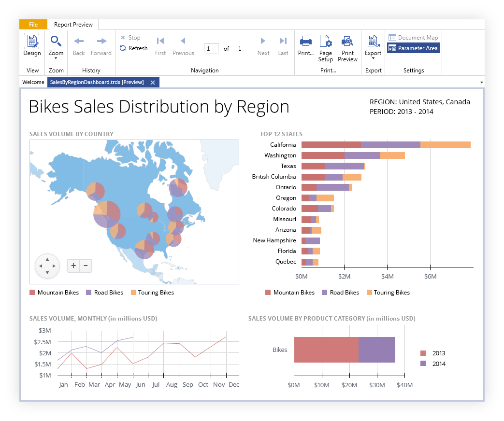Click the Mountain Bikes map legend swatch
The height and width of the screenshot is (421, 504).
pyautogui.click(x=32, y=293)
